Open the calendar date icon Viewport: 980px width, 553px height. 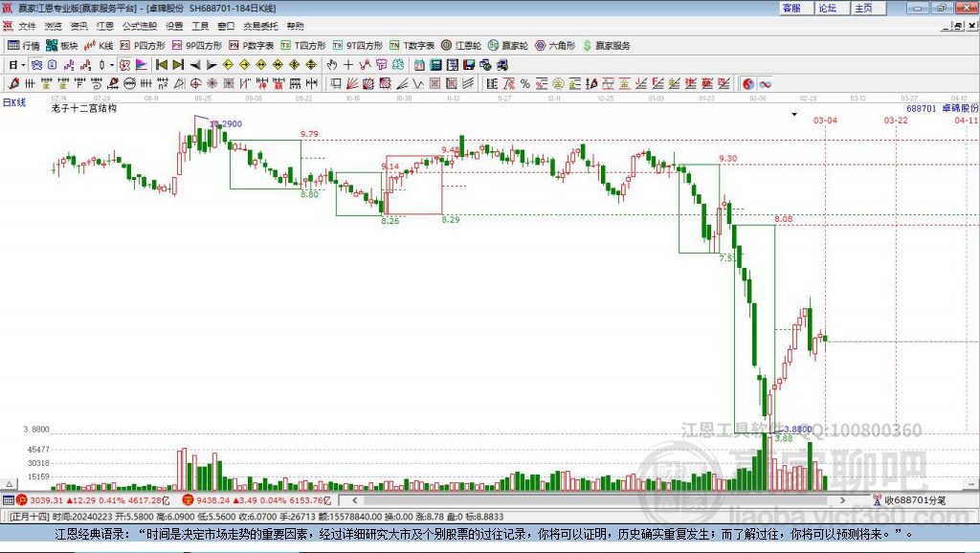point(419,64)
